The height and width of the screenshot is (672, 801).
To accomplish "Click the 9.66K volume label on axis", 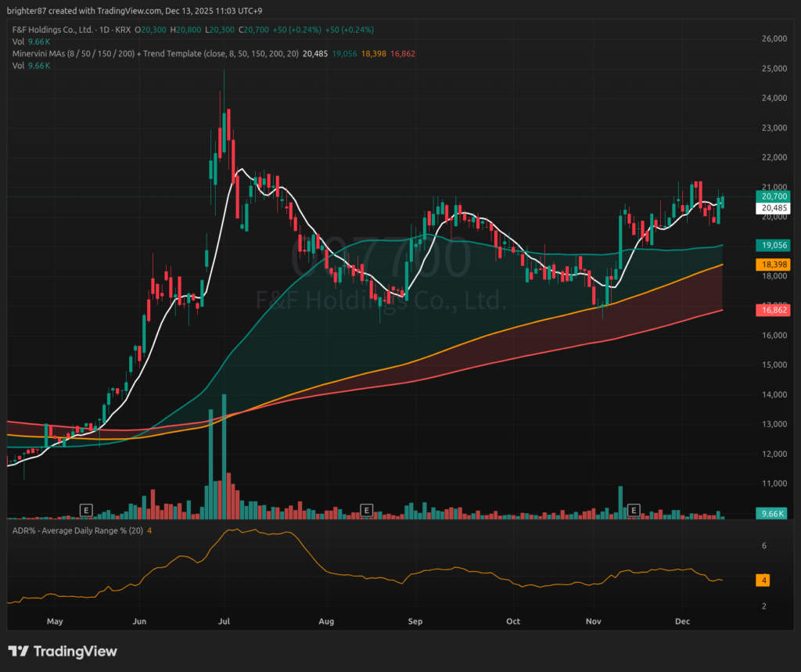I will pos(773,513).
